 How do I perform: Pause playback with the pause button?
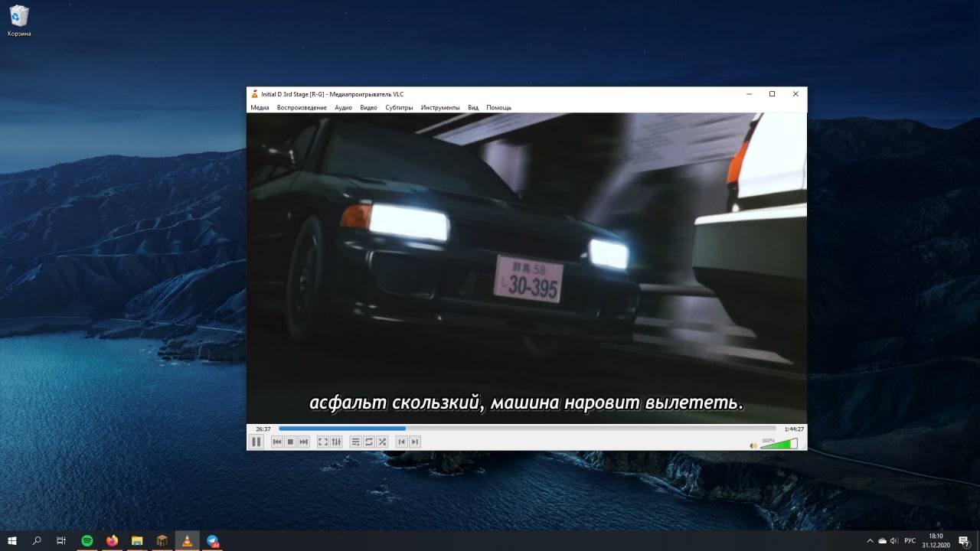[x=256, y=442]
